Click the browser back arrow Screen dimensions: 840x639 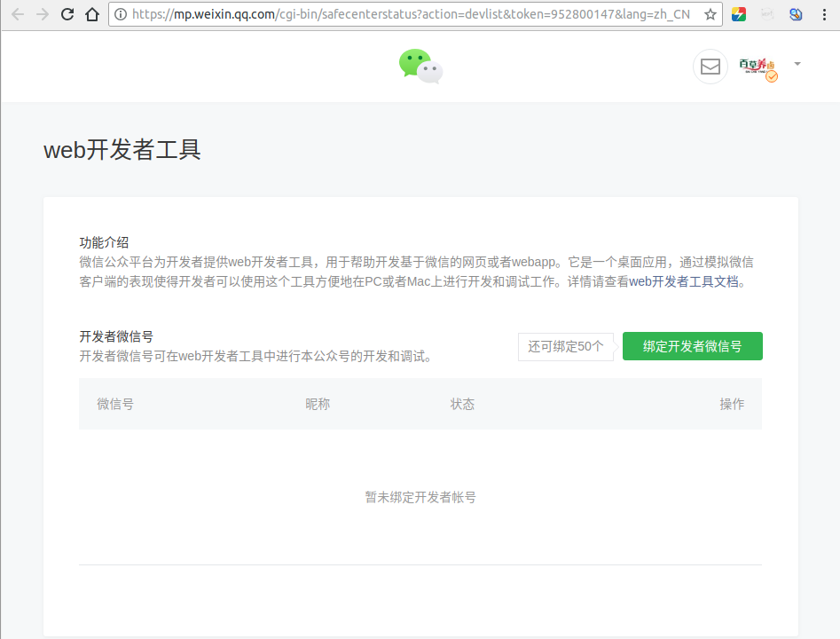point(17,14)
